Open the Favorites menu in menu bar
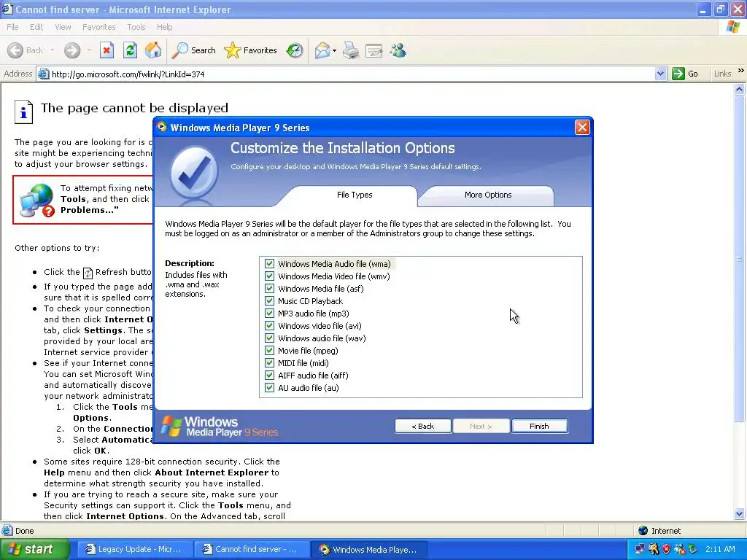Image resolution: width=747 pixels, height=560 pixels. pos(98,27)
